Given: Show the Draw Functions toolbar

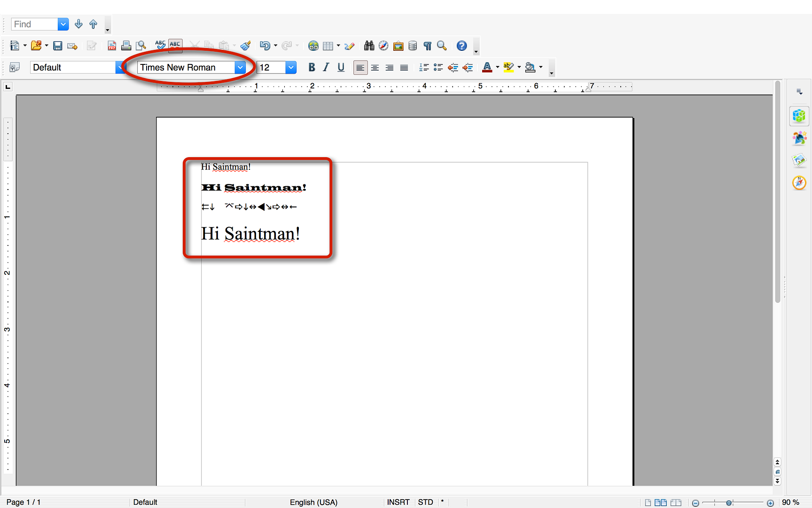Looking at the screenshot, I should (x=349, y=46).
